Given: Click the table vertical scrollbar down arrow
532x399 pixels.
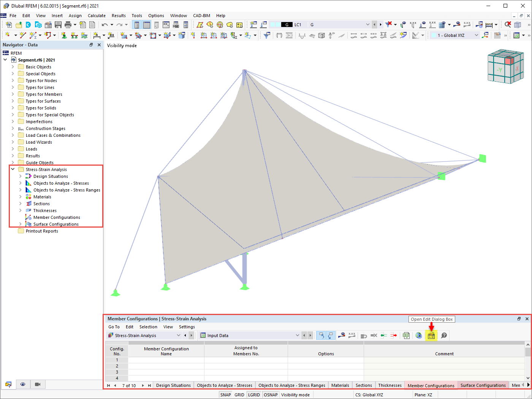Looking at the screenshot, I should point(528,378).
